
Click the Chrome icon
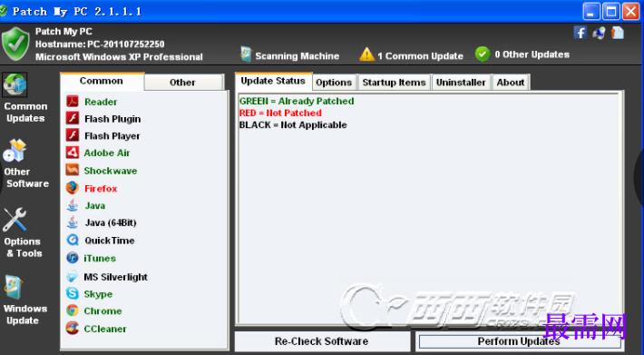point(73,311)
